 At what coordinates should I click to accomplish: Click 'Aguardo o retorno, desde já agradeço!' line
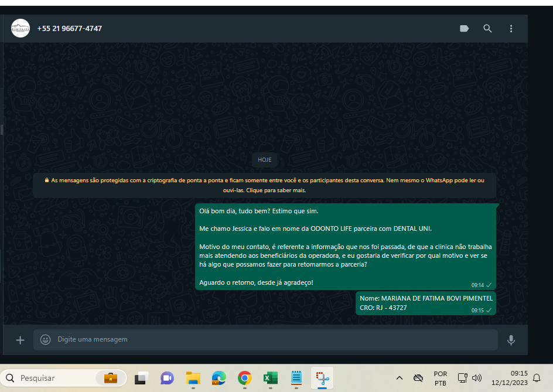pyautogui.click(x=256, y=282)
